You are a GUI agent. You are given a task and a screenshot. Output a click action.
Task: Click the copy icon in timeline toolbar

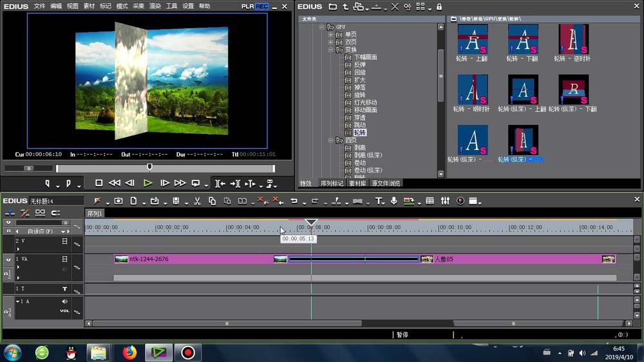coord(212,201)
